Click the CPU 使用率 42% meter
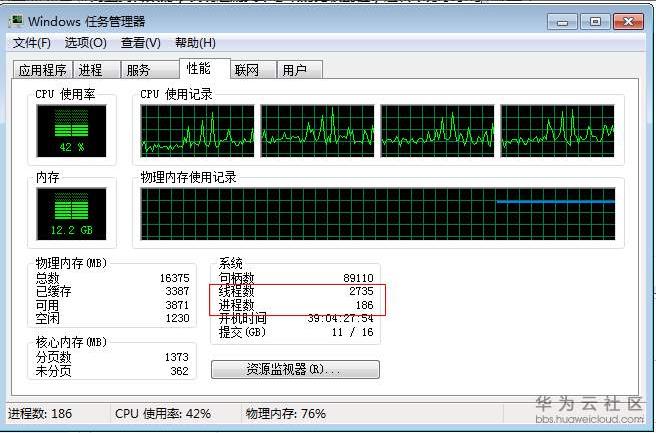Screen dimensions: 656x433 (72, 131)
